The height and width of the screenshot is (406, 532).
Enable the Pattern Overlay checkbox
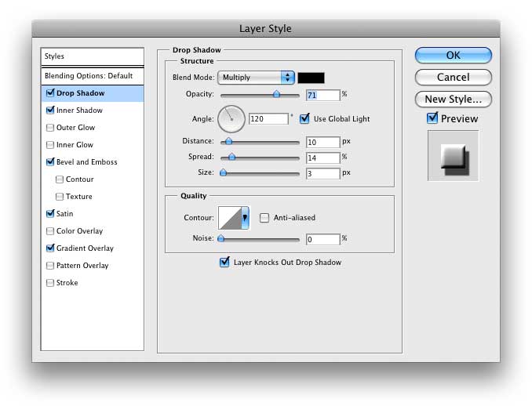click(x=50, y=266)
